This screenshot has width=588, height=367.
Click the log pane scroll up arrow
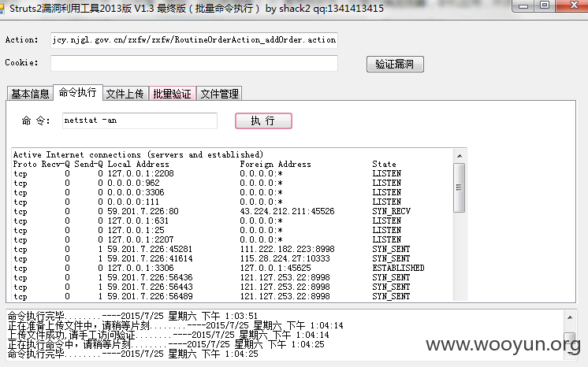[x=570, y=317]
